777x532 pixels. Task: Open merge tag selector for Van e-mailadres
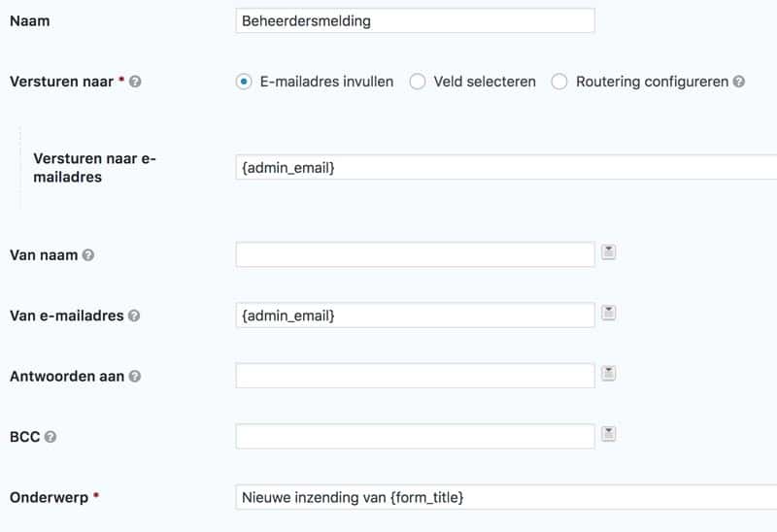pos(609,313)
